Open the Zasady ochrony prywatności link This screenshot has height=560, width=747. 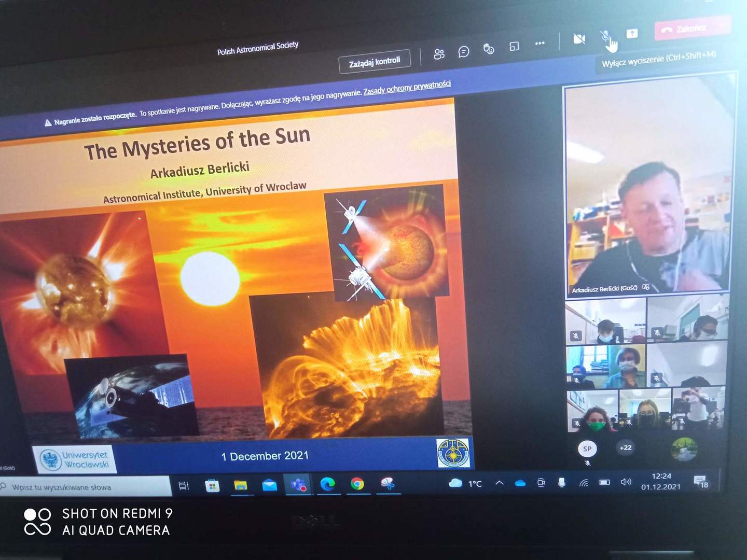click(x=407, y=88)
